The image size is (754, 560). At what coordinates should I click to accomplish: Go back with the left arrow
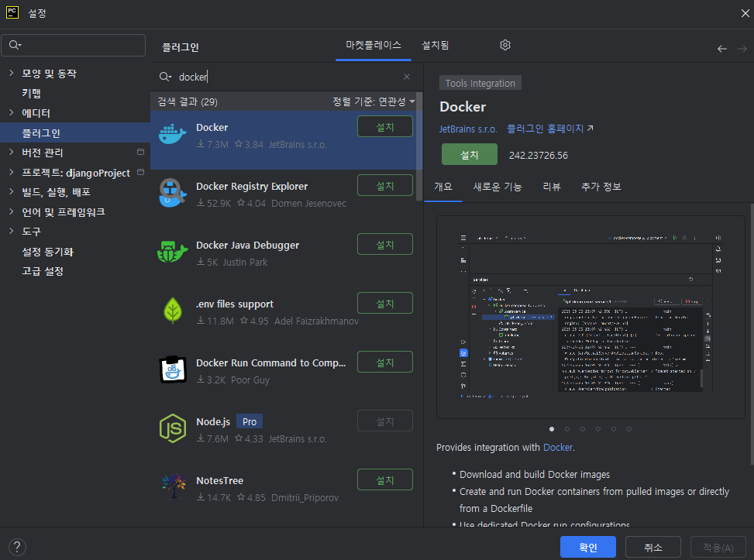721,49
